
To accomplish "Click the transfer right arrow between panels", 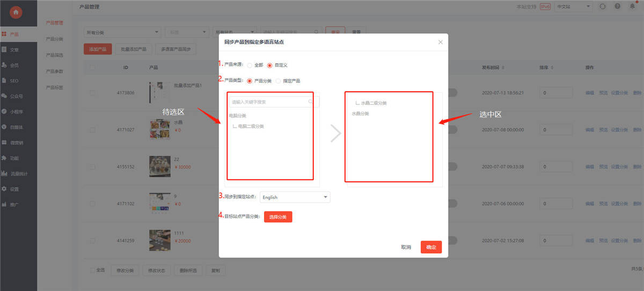I will [x=336, y=133].
